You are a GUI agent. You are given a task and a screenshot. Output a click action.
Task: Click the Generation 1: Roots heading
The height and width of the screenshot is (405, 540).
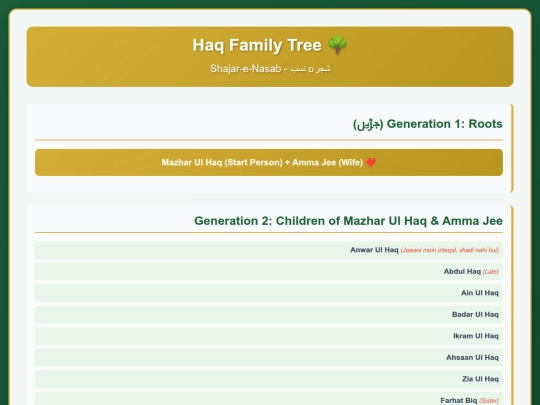[x=428, y=124]
